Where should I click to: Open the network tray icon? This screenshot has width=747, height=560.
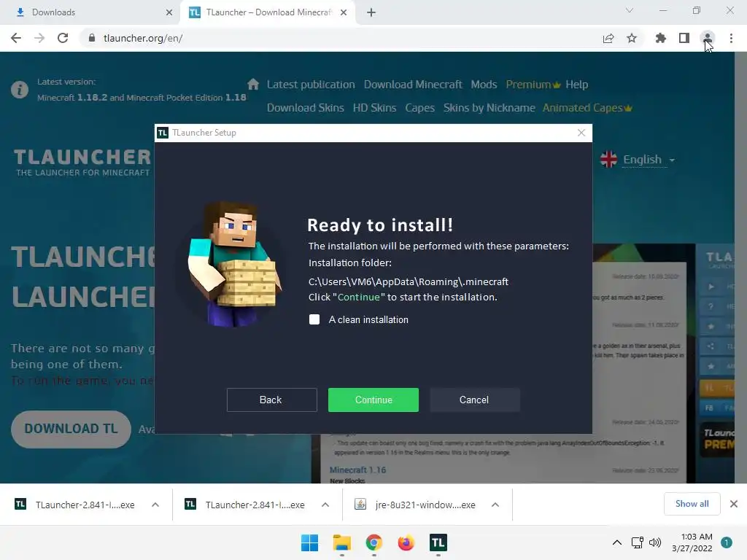(x=637, y=542)
